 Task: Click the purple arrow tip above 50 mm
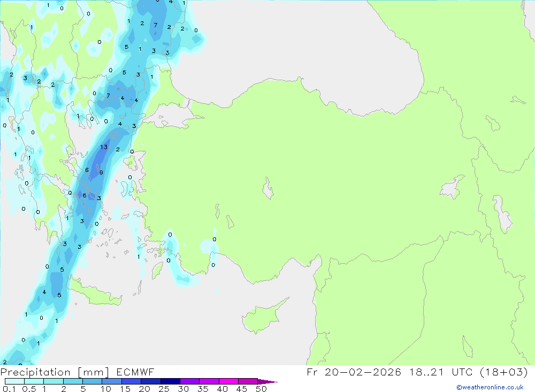pos(267,382)
